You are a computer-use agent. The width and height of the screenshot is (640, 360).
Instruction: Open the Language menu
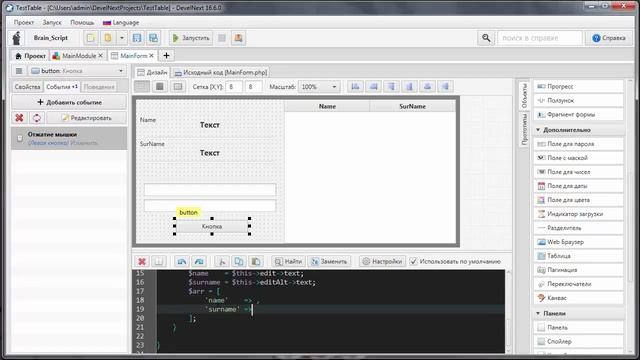tap(121, 22)
